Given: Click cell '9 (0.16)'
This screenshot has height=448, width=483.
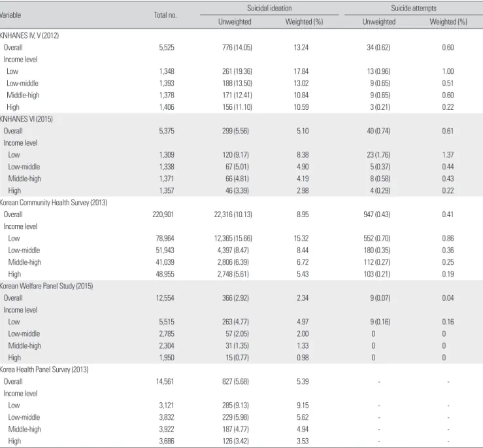Looking at the screenshot, I should tap(380, 322).
